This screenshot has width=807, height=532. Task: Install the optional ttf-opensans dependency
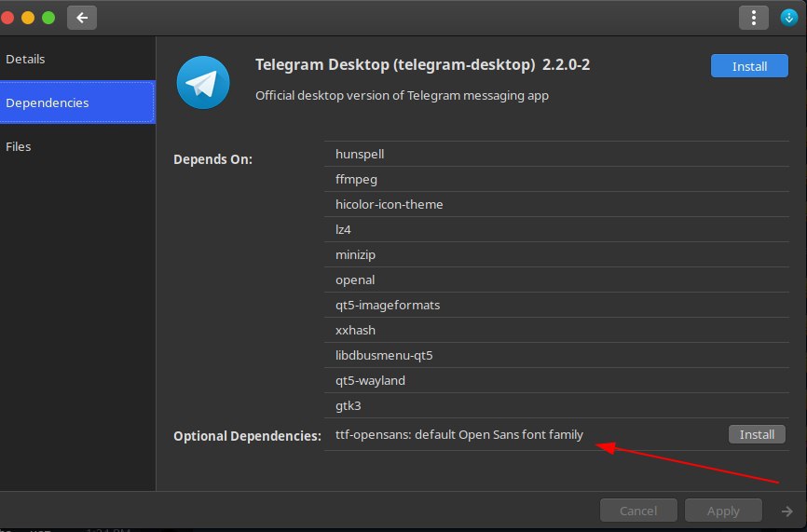[757, 434]
